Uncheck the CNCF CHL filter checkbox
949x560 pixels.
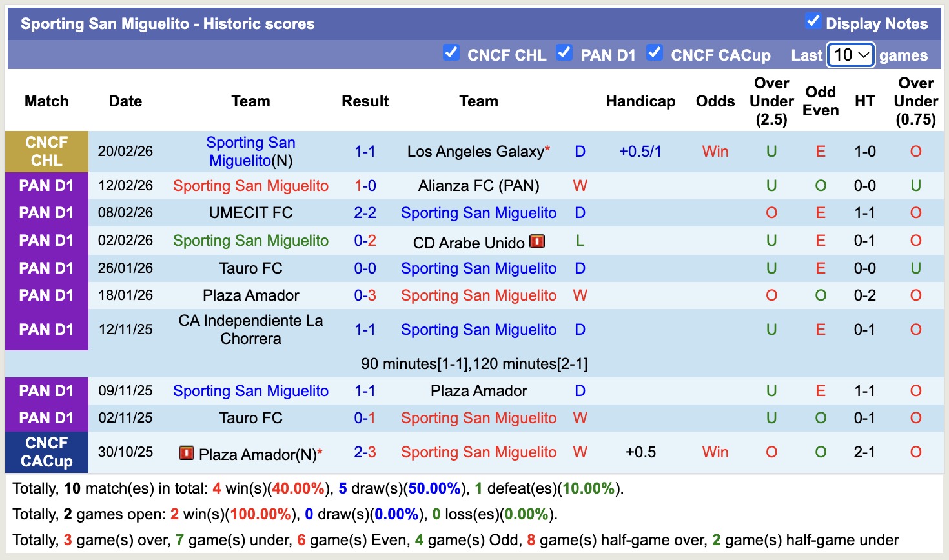tap(451, 54)
